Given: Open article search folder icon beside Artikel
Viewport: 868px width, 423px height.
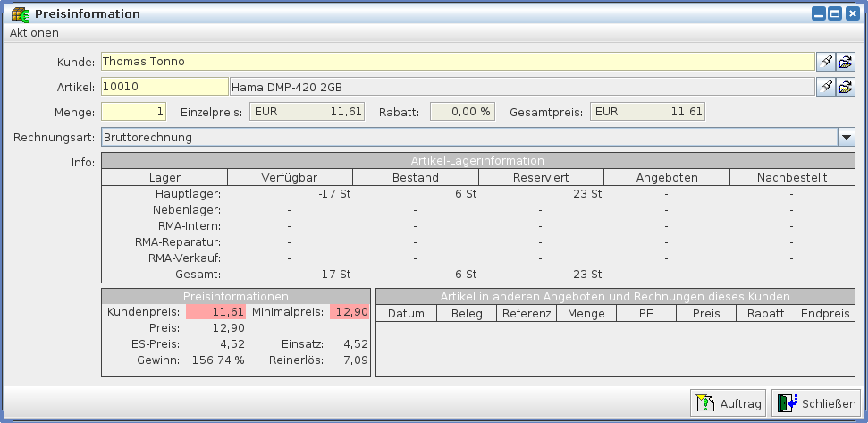Looking at the screenshot, I should 846,87.
